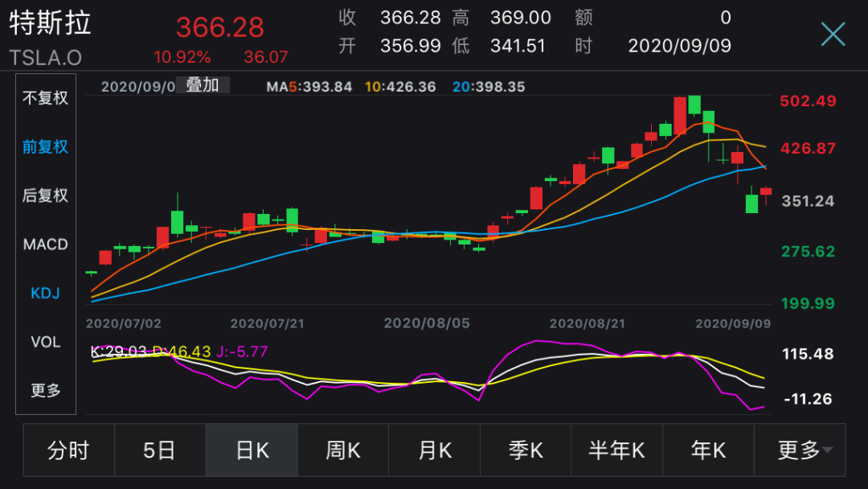Tap the high price value 369.00
The width and height of the screenshot is (868, 489).
[520, 18]
